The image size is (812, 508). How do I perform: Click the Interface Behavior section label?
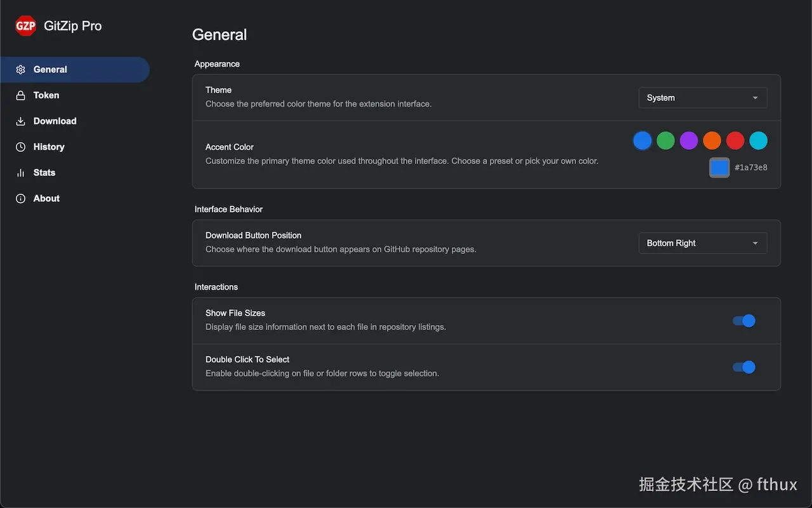pos(228,210)
